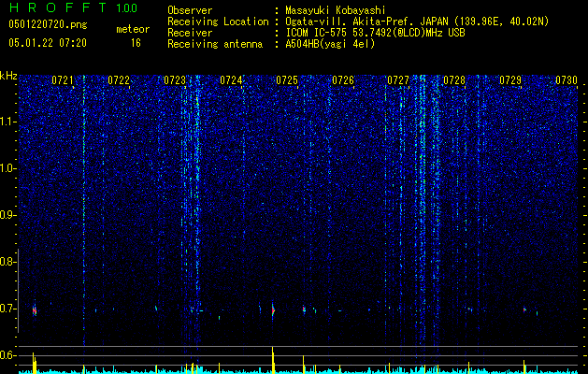Click the observer name Masayuki Kobayashi

tap(336, 10)
